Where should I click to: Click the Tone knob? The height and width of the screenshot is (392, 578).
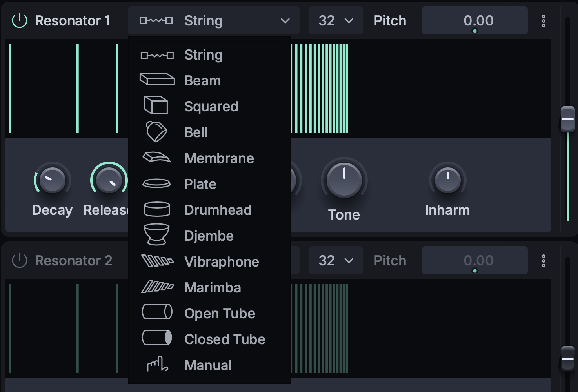coord(344,180)
